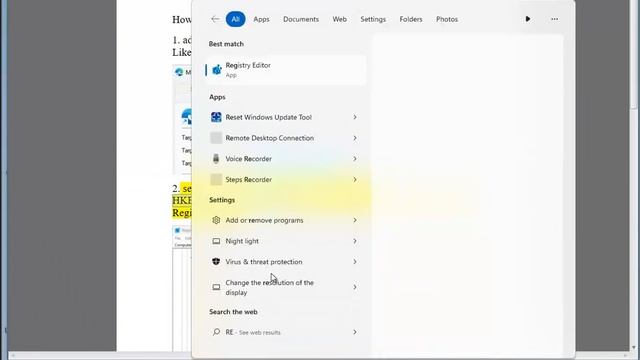Open Registry Editor best match result
640x360 pixels.
286,70
